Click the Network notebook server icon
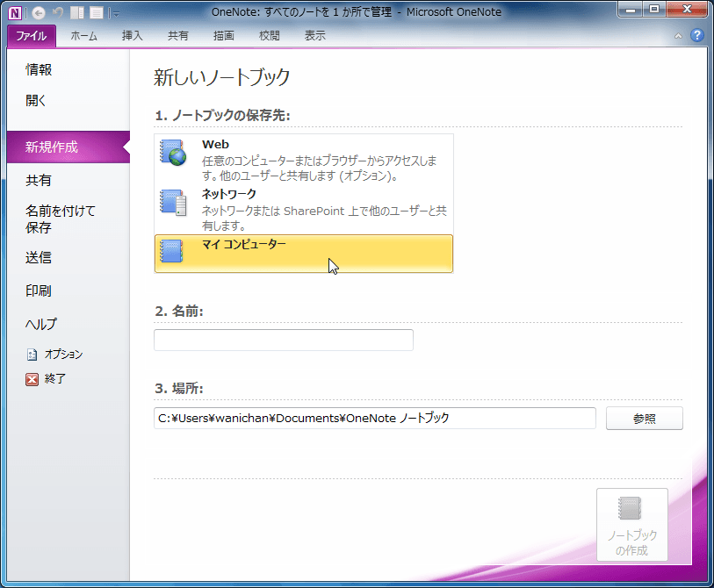Image resolution: width=714 pixels, height=588 pixels. (173, 203)
